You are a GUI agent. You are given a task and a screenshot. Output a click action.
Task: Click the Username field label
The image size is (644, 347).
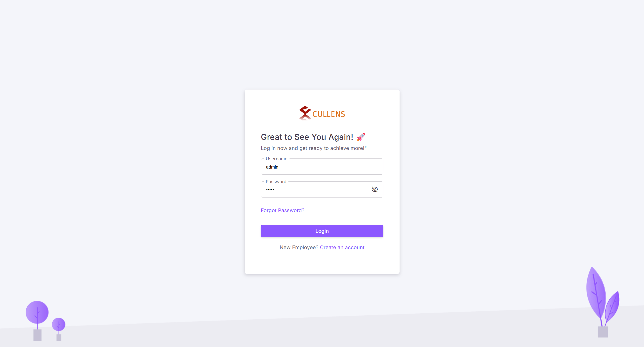(277, 159)
